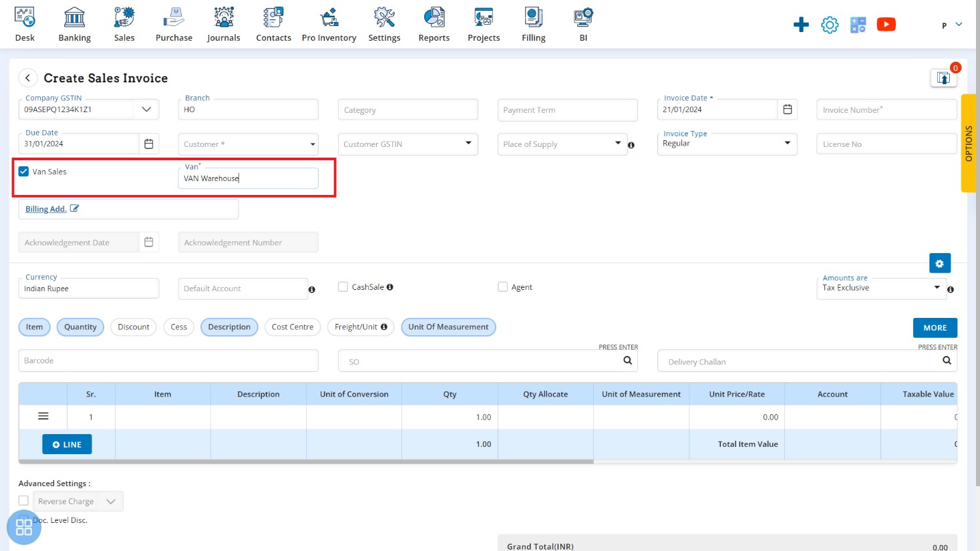
Task: Click the License No field
Action: click(x=886, y=144)
